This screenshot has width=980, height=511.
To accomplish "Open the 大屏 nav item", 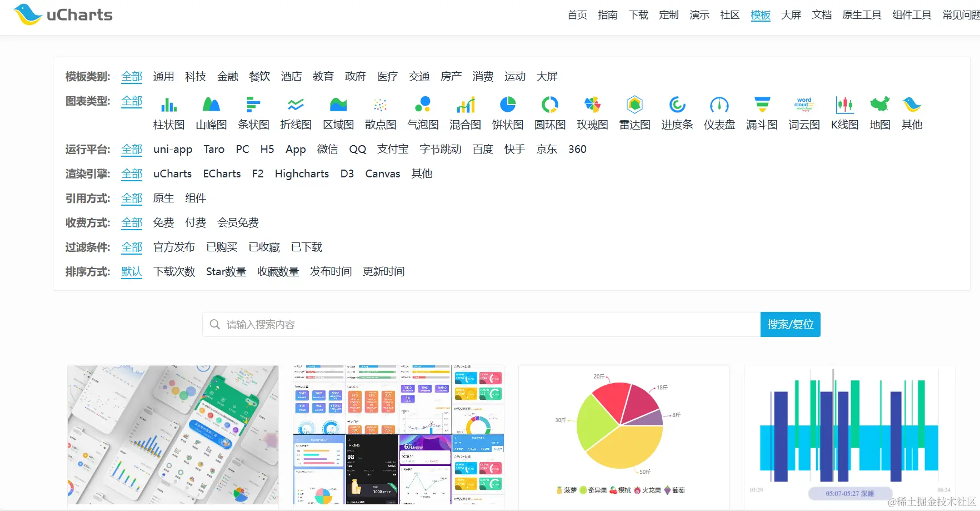I will coord(791,15).
